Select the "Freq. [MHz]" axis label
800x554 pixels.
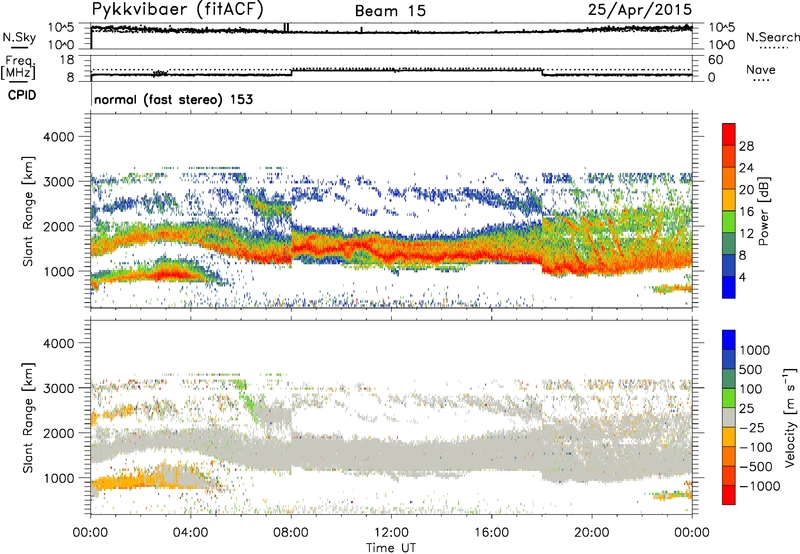(18, 68)
